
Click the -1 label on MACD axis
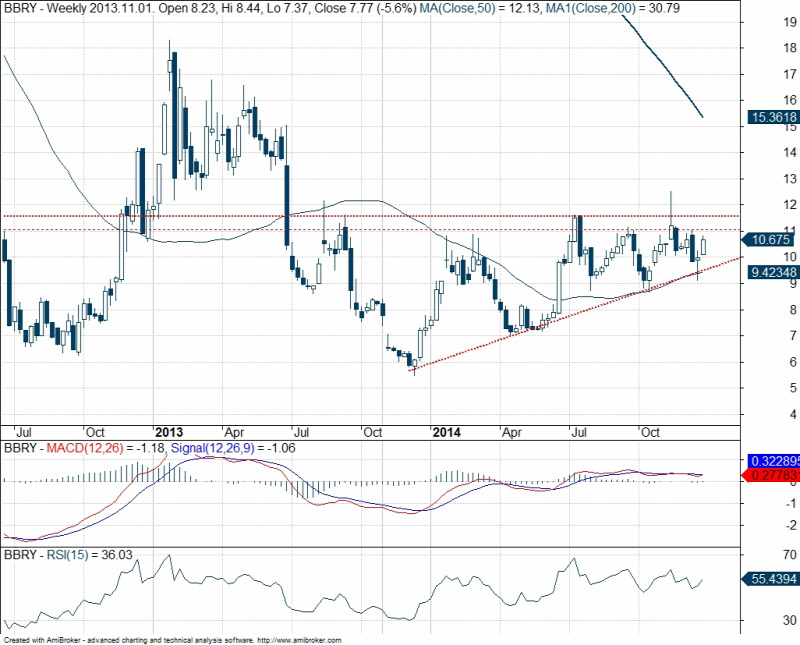pyautogui.click(x=790, y=504)
